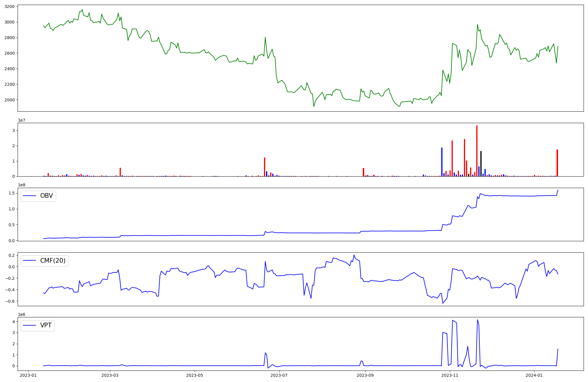Click the 2023-09 x-axis tick label
588x382 pixels.
pyautogui.click(x=365, y=375)
